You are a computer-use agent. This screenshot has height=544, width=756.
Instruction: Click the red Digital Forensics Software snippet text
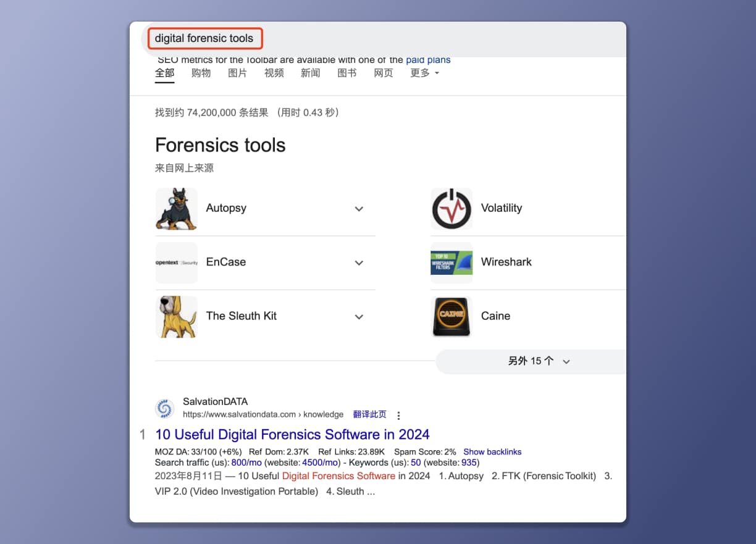point(338,476)
